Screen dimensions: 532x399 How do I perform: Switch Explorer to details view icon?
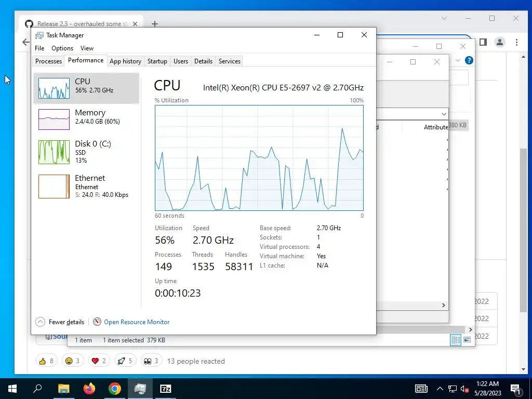point(456,340)
